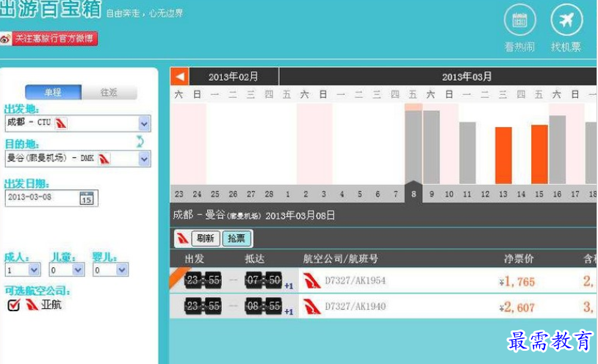Toggle the 亚航 airline checkbox
The width and height of the screenshot is (598, 364).
click(14, 305)
